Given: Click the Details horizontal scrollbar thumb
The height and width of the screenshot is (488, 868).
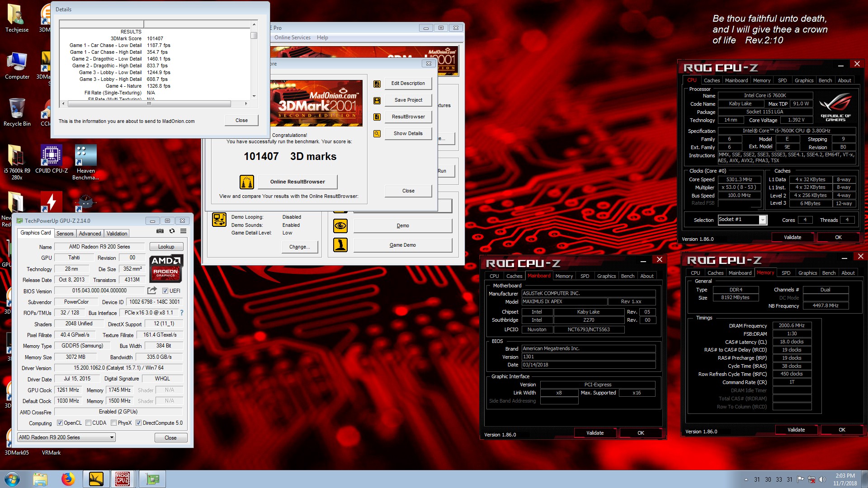Looking at the screenshot, I should point(149,103).
